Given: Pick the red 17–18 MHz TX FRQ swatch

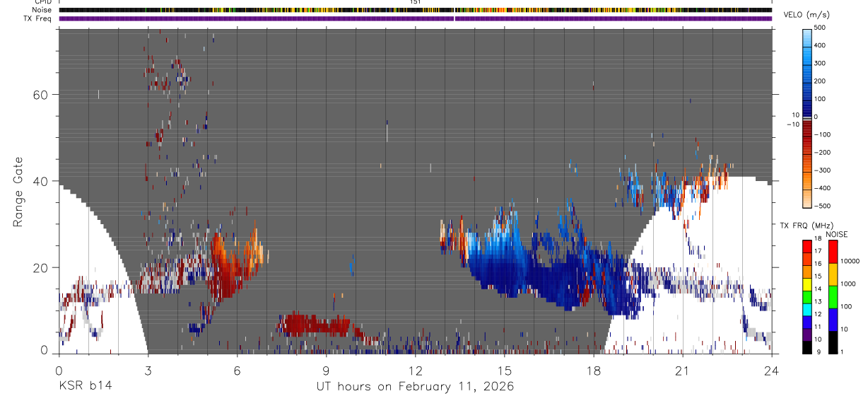Looking at the screenshot, I should point(807,245).
